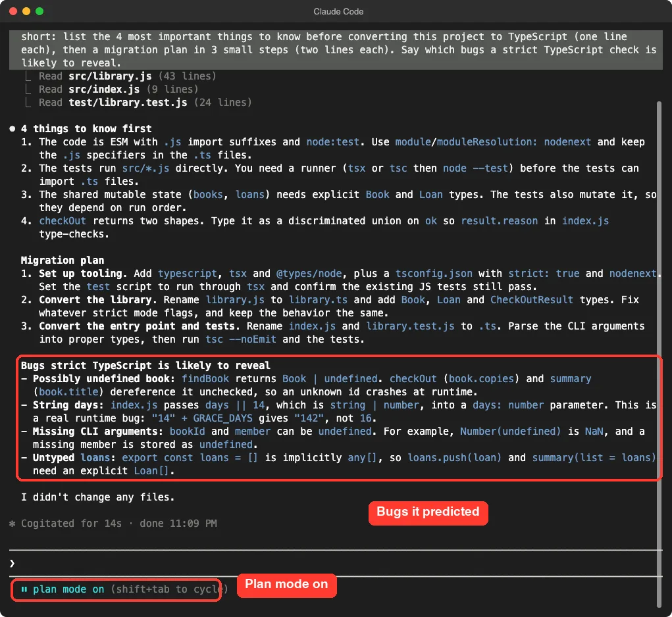Click the 'Possibly undefined book:' bullet label
Image resolution: width=672 pixels, height=617 pixels.
point(104,378)
